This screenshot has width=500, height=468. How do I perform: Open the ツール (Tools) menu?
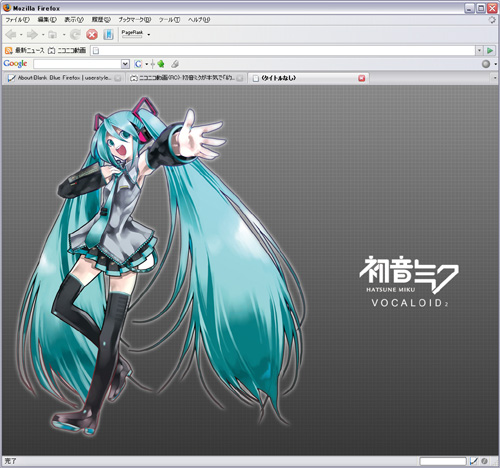(169, 20)
